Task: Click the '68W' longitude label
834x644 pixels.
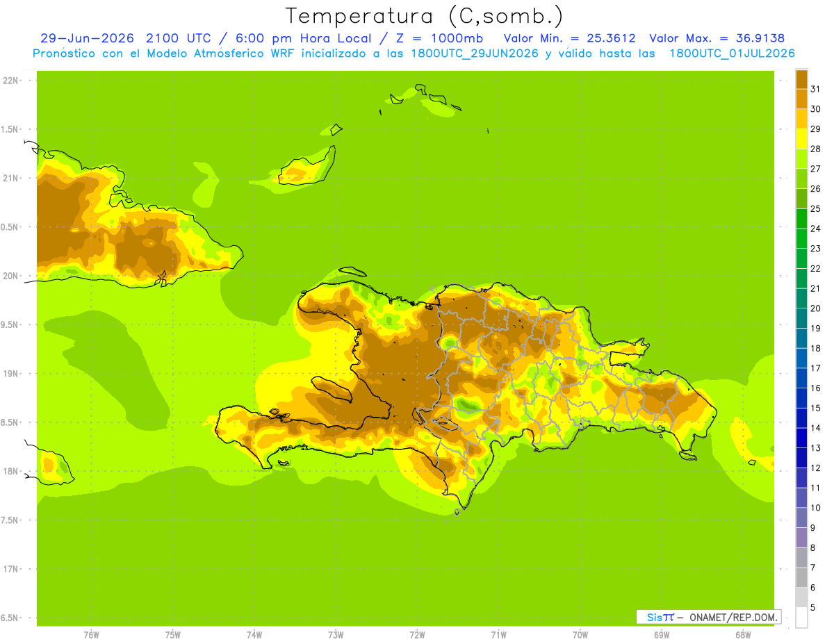Action: [743, 635]
